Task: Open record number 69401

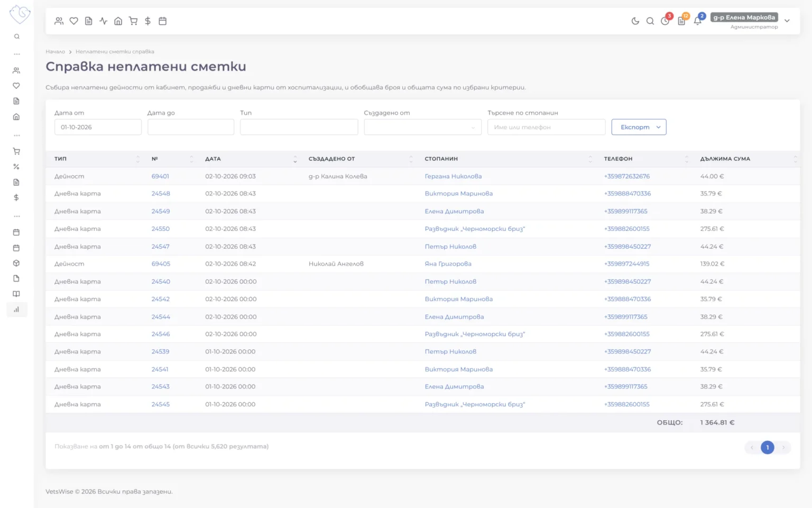Action: [160, 176]
